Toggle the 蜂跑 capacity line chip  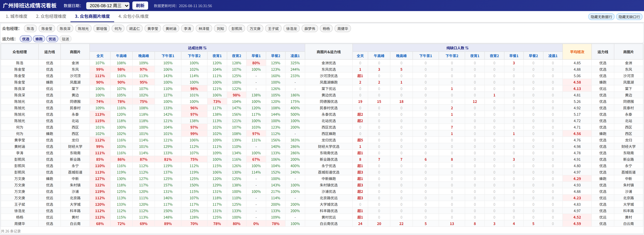click(39, 39)
